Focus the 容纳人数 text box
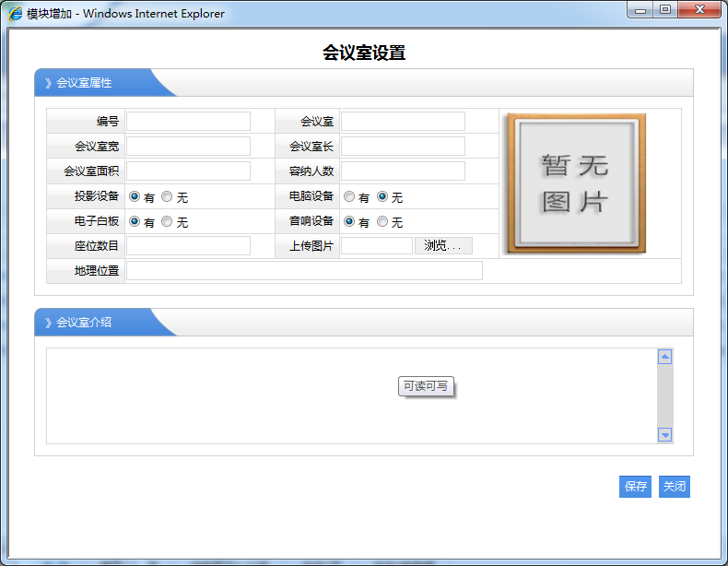The image size is (728, 566). coord(403,171)
